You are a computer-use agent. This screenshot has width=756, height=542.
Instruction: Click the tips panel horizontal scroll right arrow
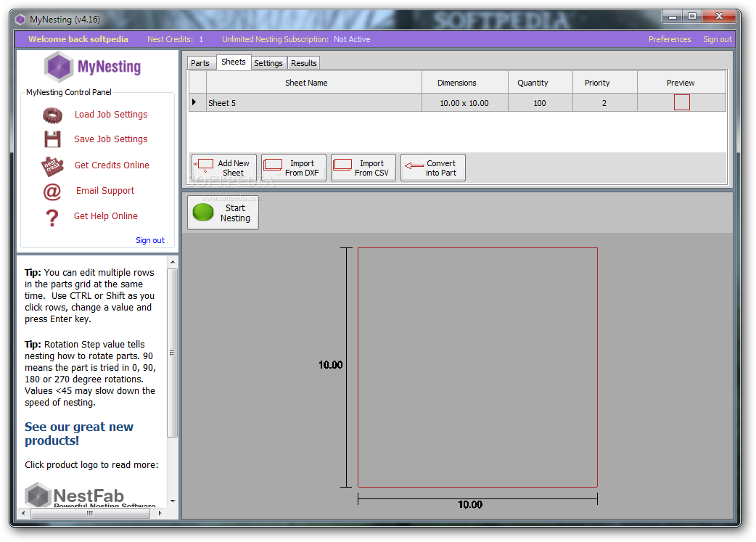(x=160, y=514)
